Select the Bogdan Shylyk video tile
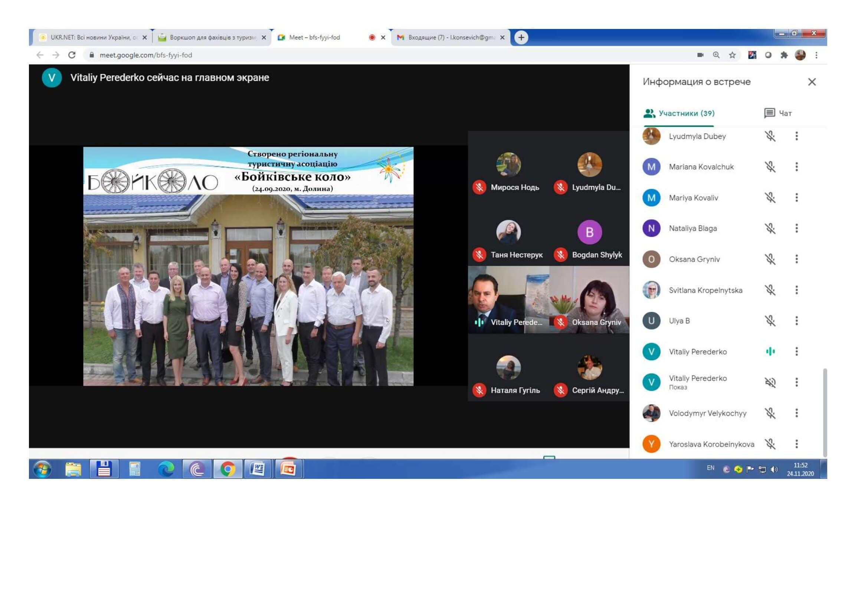Viewport: 868px width, 614px height. coord(589,232)
